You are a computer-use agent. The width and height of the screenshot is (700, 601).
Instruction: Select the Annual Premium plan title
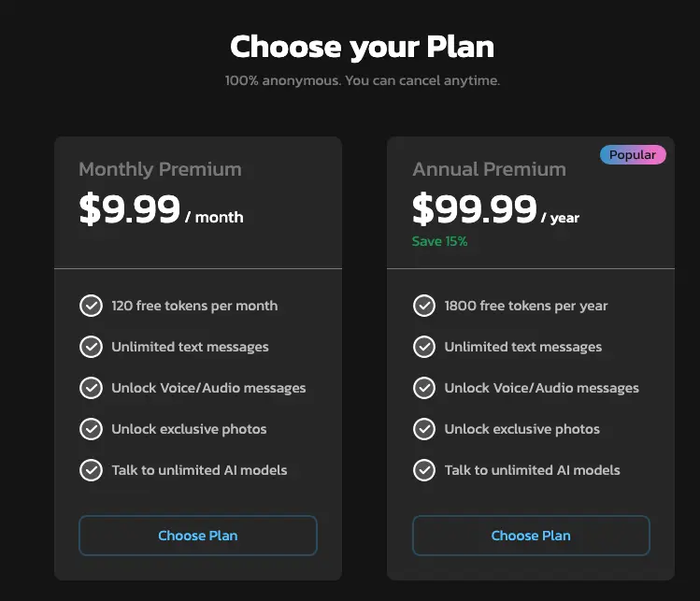(490, 170)
